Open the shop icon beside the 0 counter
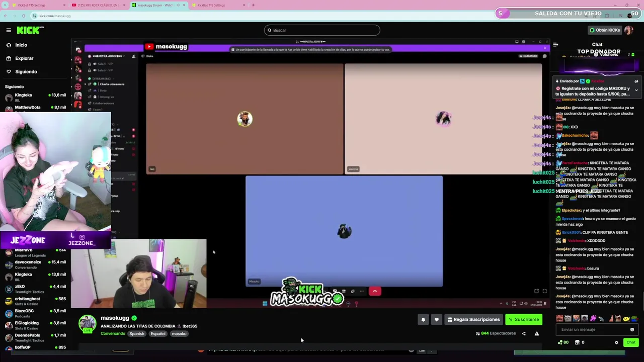Viewport: 644px width, 362px height. tap(577, 342)
